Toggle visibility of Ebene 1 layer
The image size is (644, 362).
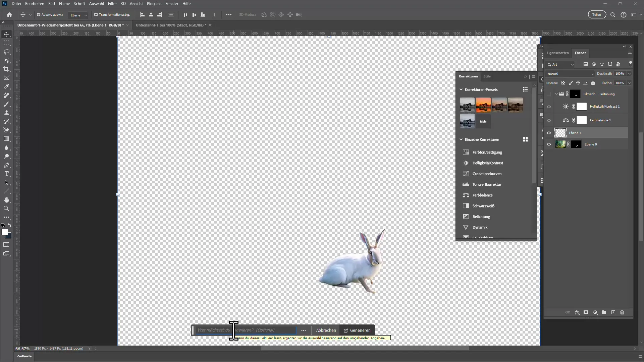click(x=549, y=133)
